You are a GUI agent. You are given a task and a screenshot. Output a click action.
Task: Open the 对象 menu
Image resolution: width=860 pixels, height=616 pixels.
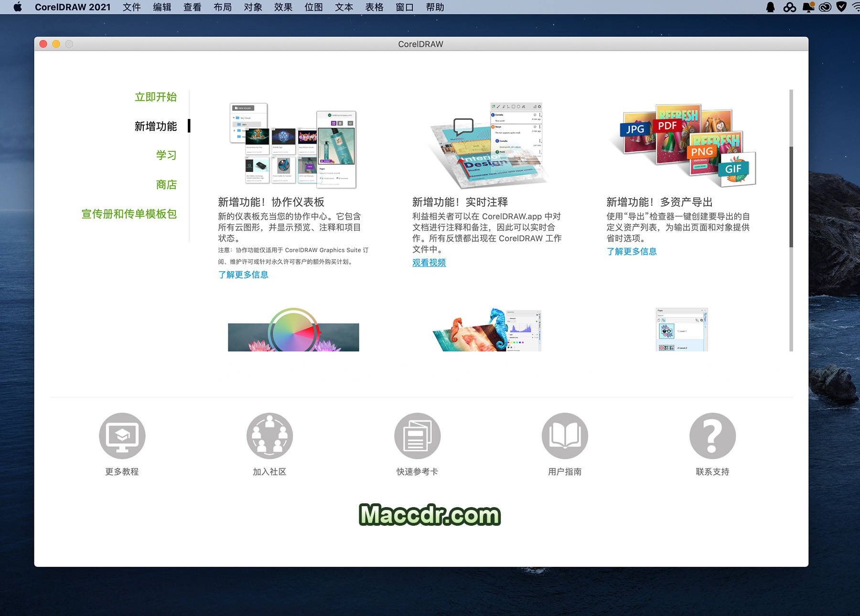click(253, 7)
